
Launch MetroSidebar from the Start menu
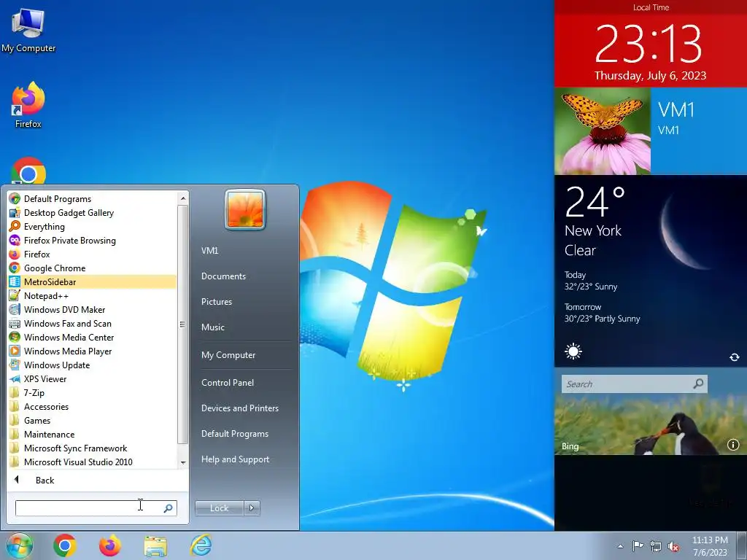click(92, 281)
